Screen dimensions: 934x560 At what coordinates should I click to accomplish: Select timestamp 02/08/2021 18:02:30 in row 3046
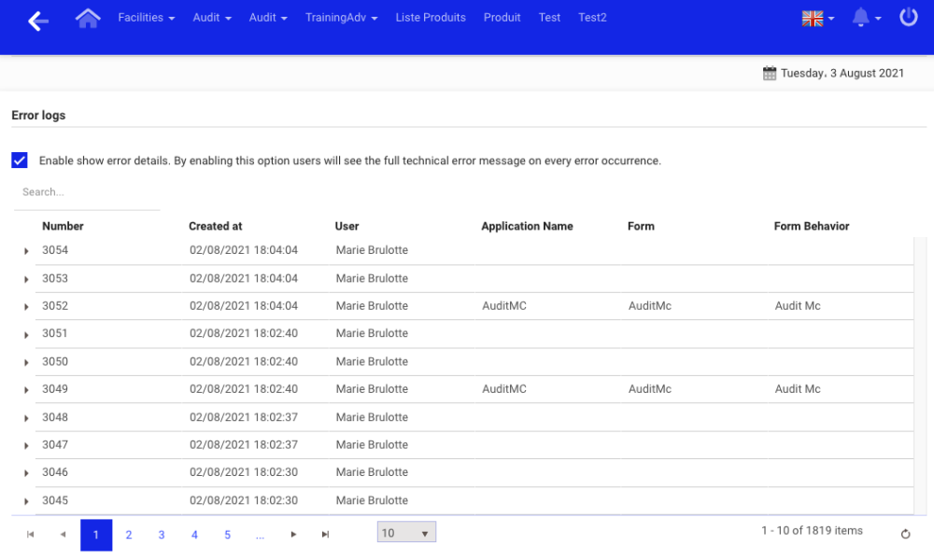pyautogui.click(x=244, y=472)
